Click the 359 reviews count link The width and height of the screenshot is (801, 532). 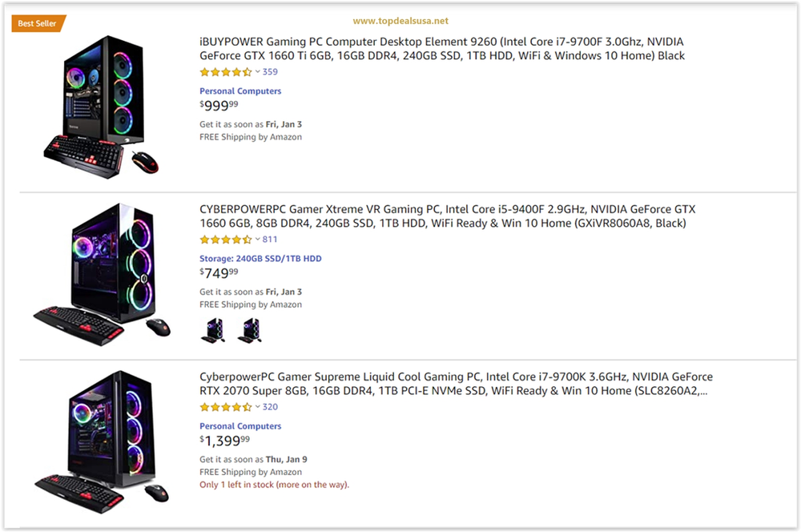[270, 72]
